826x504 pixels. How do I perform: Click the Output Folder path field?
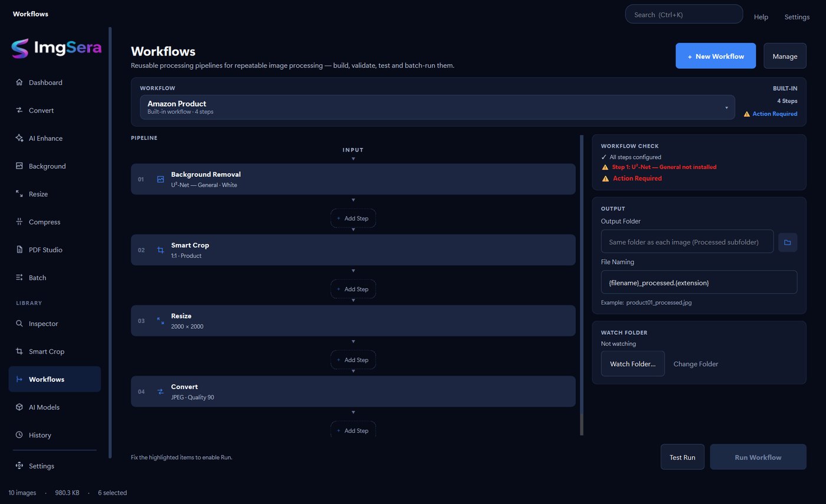click(x=687, y=242)
